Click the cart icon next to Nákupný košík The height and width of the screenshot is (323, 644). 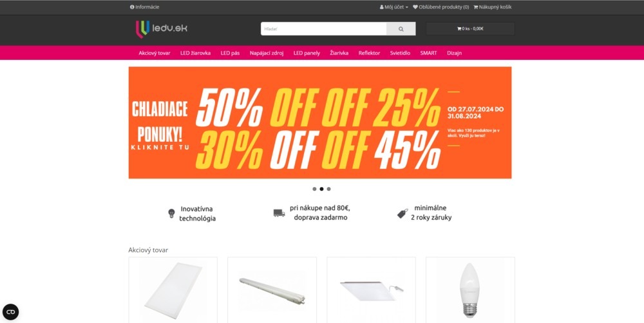[x=476, y=7]
